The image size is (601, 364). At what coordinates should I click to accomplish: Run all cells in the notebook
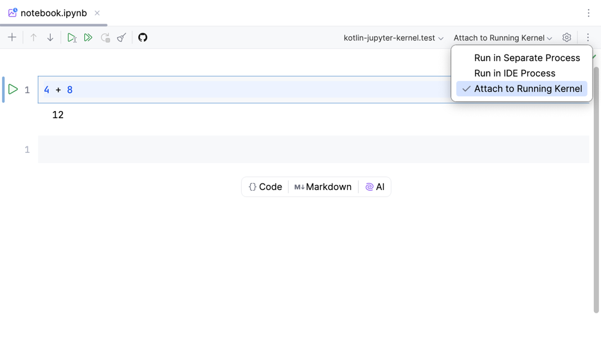pos(88,38)
